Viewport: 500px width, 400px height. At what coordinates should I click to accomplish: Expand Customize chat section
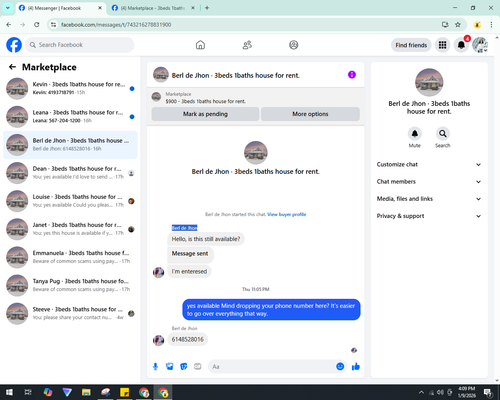point(429,164)
